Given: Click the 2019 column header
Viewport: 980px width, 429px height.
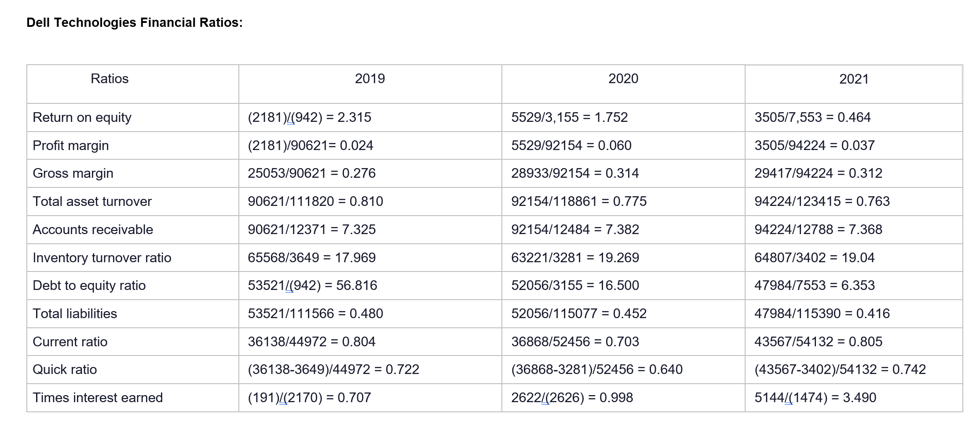Looking at the screenshot, I should point(370,79).
